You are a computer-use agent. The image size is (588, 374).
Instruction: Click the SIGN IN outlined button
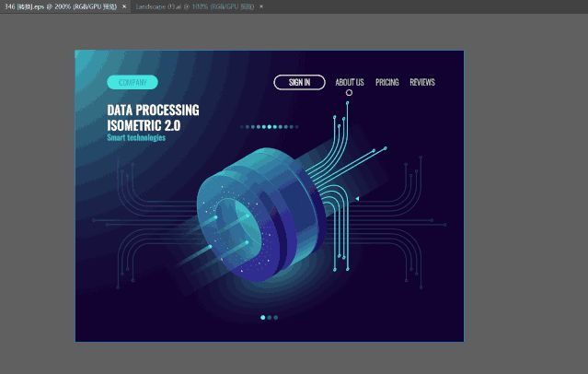click(299, 82)
